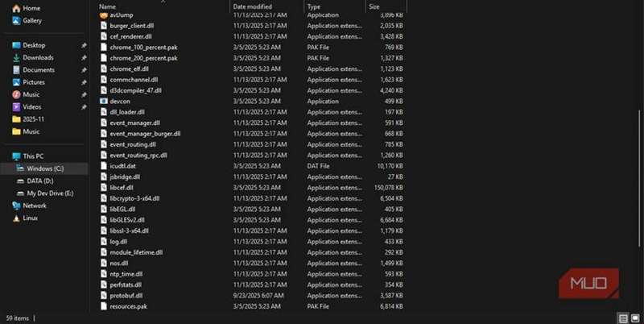Open the Pictures quick access folder
Image resolution: width=644 pixels, height=324 pixels.
point(34,82)
